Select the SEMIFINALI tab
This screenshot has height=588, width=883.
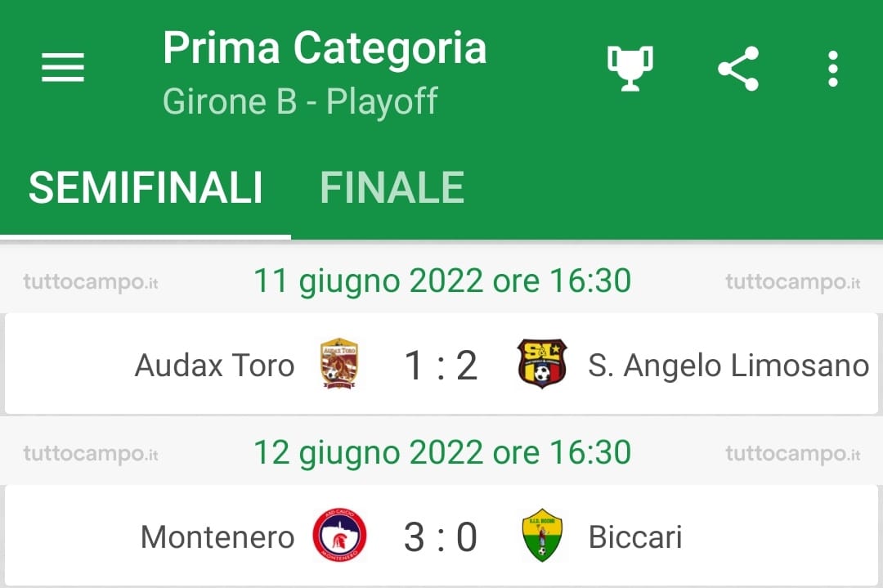[146, 188]
